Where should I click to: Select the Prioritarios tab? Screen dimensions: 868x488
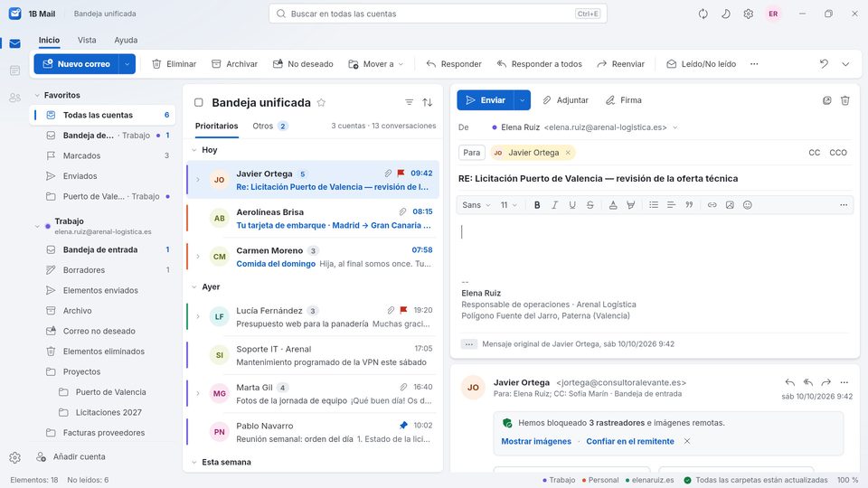pyautogui.click(x=216, y=127)
